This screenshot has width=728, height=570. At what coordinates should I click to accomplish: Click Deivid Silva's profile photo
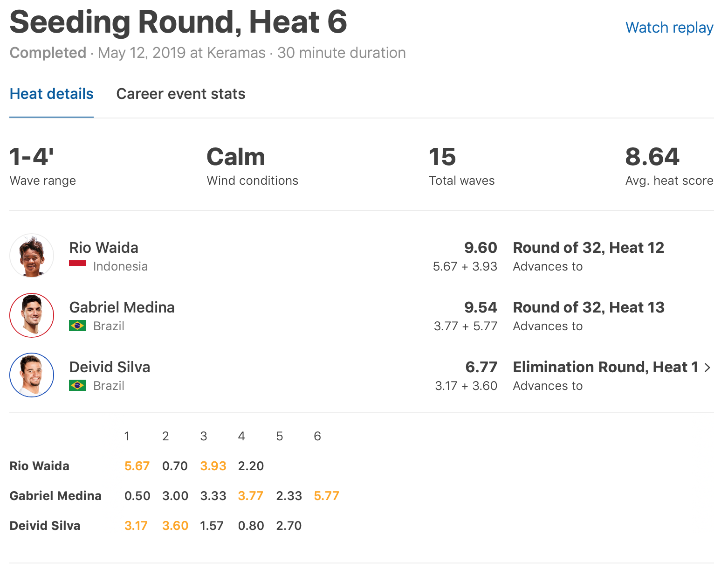[32, 375]
